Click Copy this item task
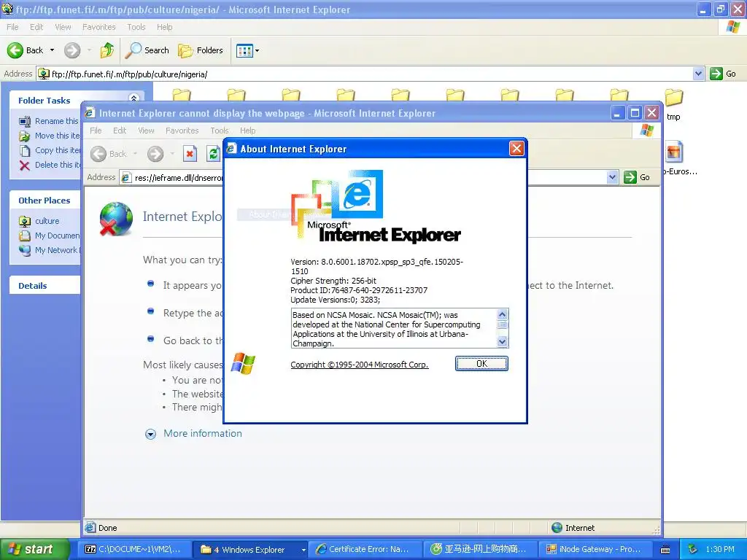The width and height of the screenshot is (747, 560). [x=49, y=150]
